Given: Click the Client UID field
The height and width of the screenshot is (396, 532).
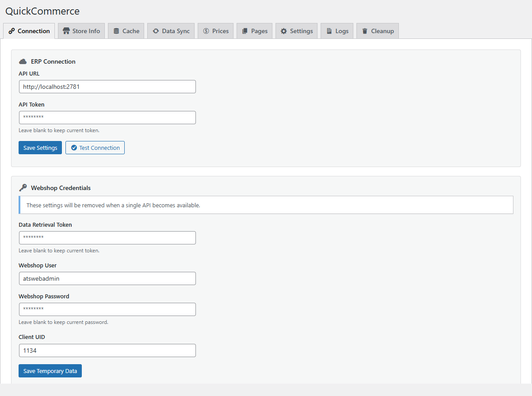Looking at the screenshot, I should point(107,350).
